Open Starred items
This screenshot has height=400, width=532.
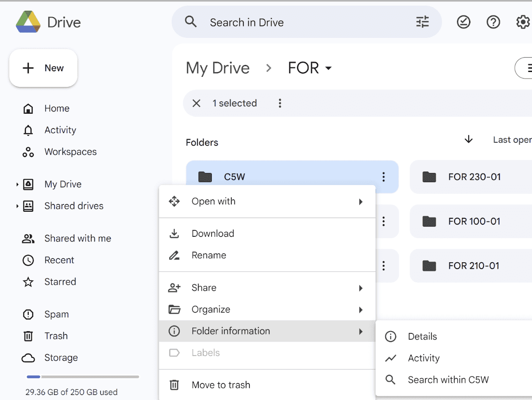click(x=60, y=282)
